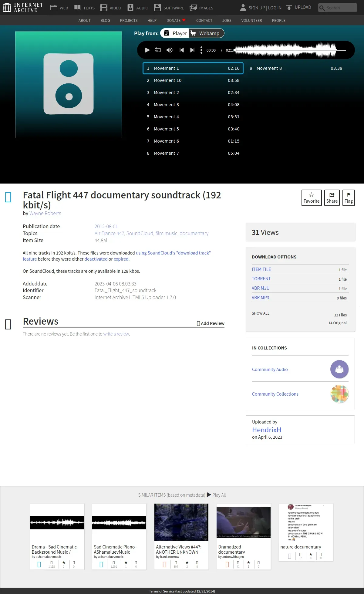The width and height of the screenshot is (364, 594).
Task: Open Terms of Service footer link
Action: 182,591
